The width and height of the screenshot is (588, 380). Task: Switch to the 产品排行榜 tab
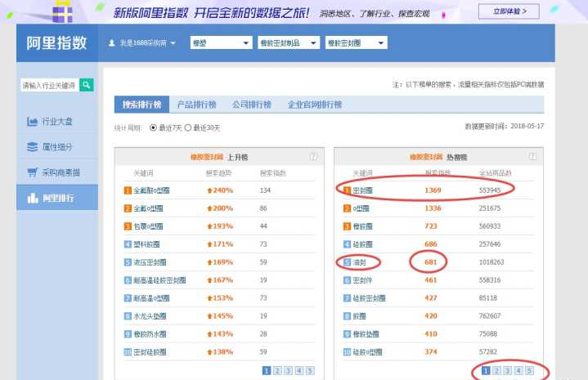point(196,105)
